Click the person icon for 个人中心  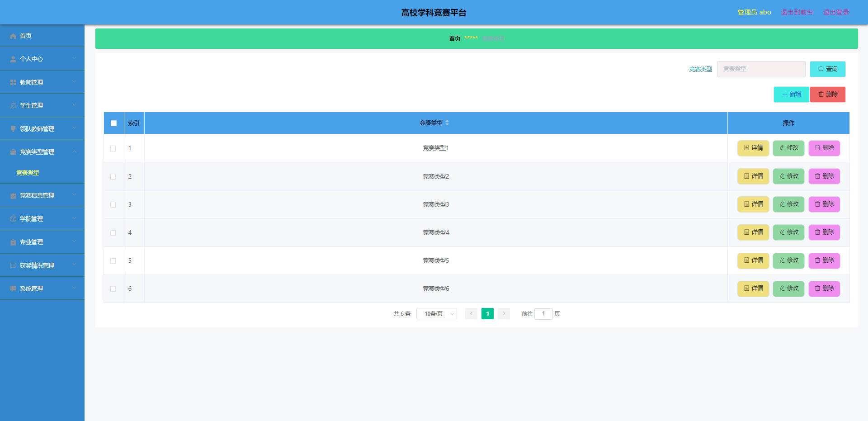pos(13,59)
